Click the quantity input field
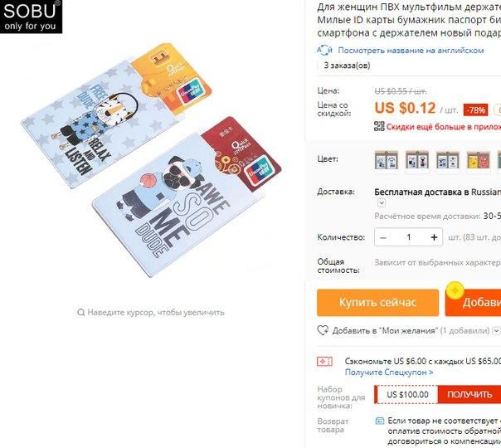 408,237
